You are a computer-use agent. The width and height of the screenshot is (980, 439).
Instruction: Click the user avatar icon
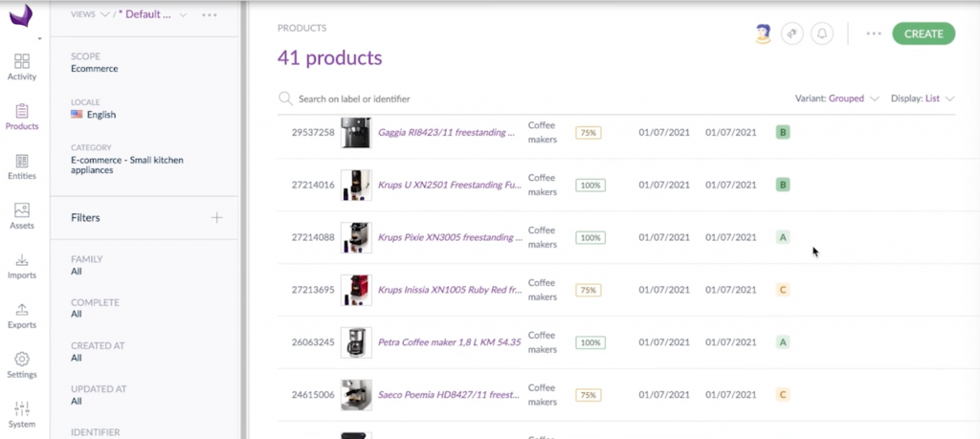763,33
